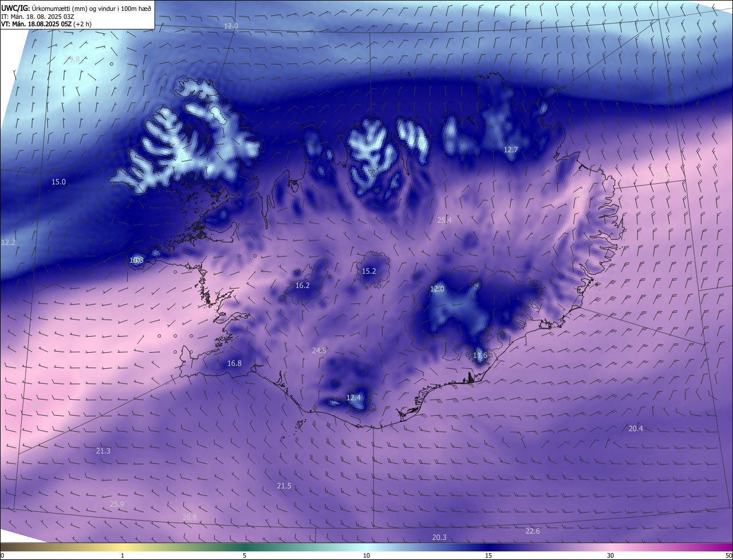The width and height of the screenshot is (733, 560).
Task: Click the 12.2 value label
Action: (x=8, y=243)
